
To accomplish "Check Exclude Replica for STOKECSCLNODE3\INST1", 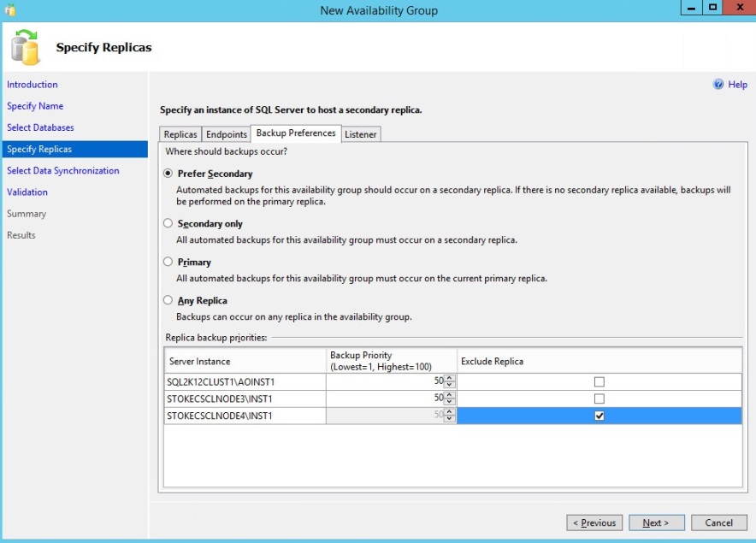I will tap(599, 398).
